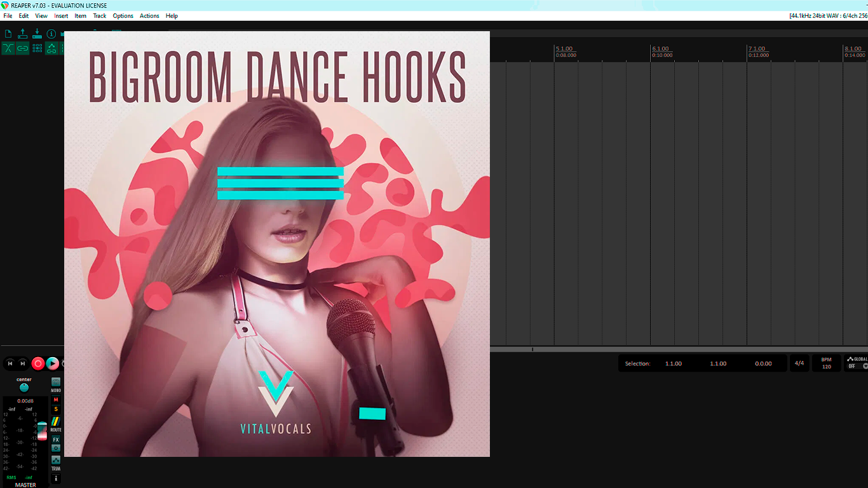Click the master volume fader handle
The width and height of the screenshot is (868, 488).
[x=42, y=430]
